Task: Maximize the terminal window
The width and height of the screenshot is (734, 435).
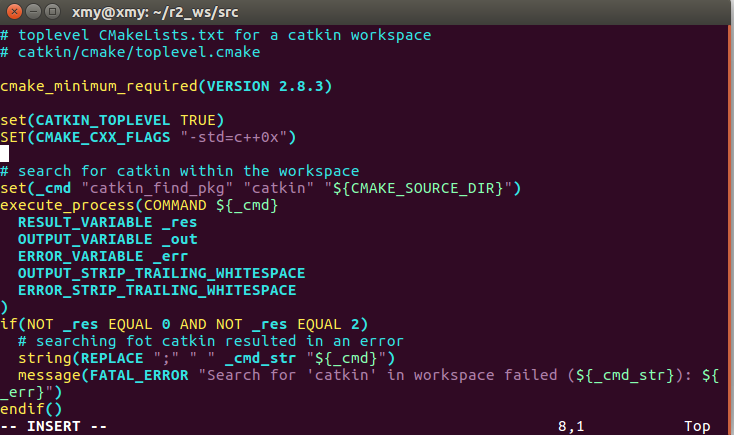Action: [52, 11]
